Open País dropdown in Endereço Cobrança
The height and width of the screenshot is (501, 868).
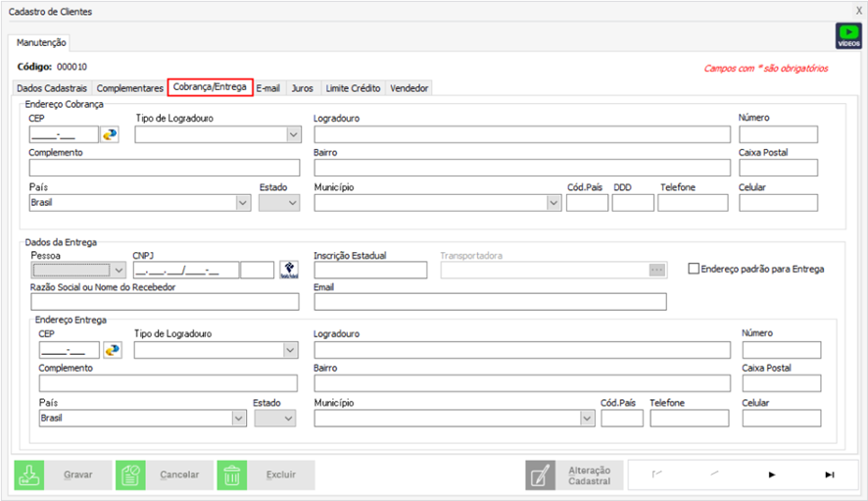(x=243, y=203)
